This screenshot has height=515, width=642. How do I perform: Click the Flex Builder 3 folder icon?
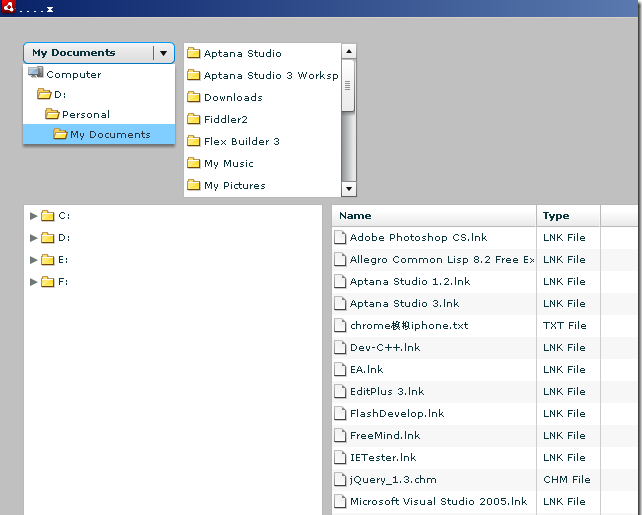tap(193, 141)
